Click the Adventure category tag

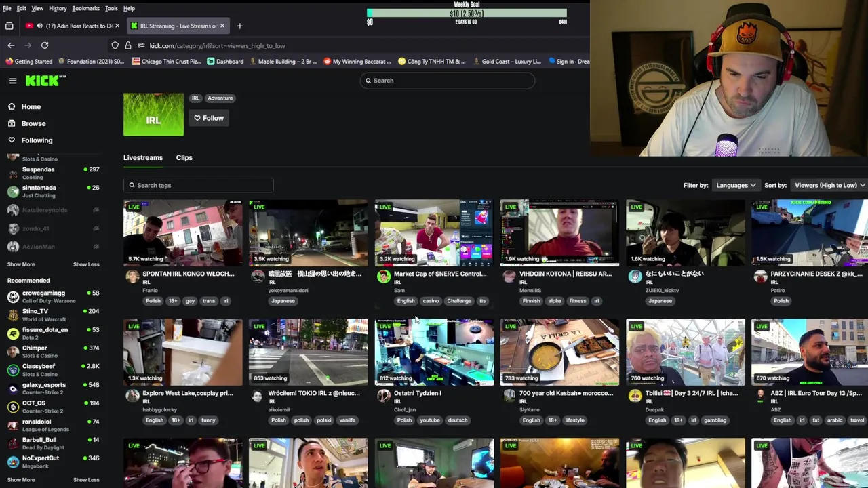[220, 98]
